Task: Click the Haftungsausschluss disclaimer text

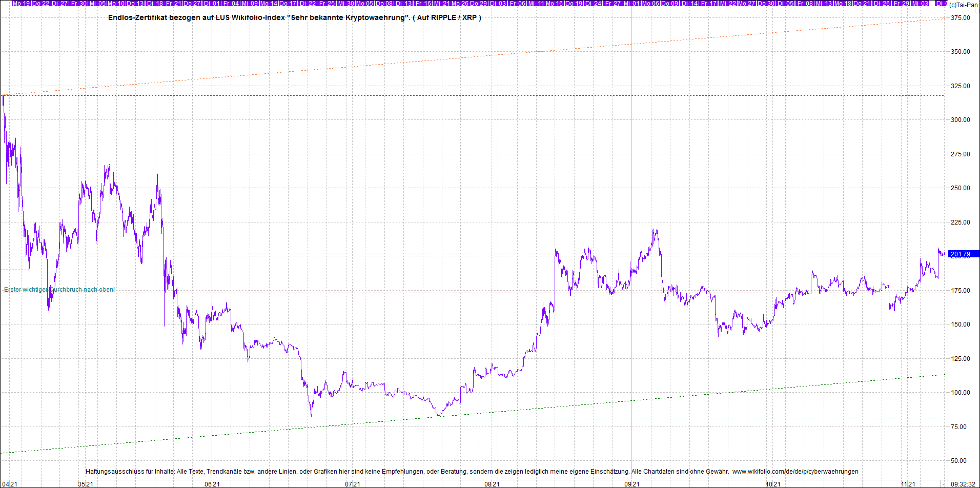Action: 407,472
